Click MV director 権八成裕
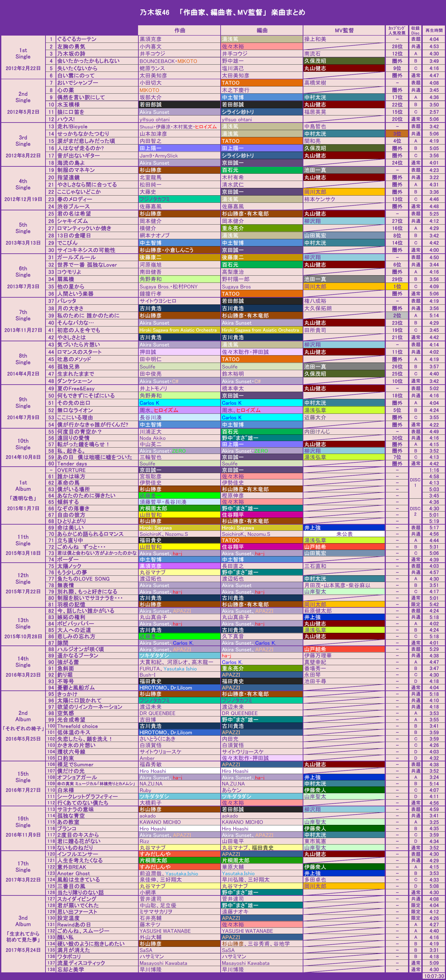446x980 pixels. coord(315,301)
